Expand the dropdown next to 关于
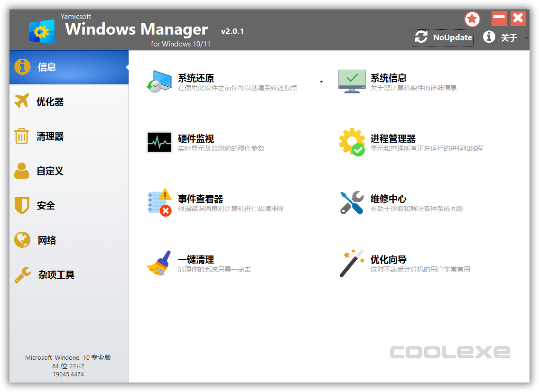This screenshot has height=392, width=539. pos(526,37)
